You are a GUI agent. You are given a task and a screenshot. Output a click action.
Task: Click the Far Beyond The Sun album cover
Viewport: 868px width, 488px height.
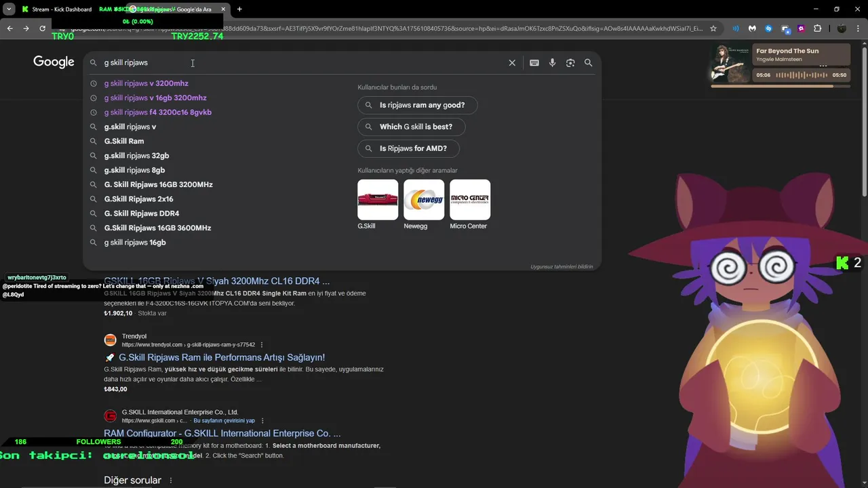730,63
